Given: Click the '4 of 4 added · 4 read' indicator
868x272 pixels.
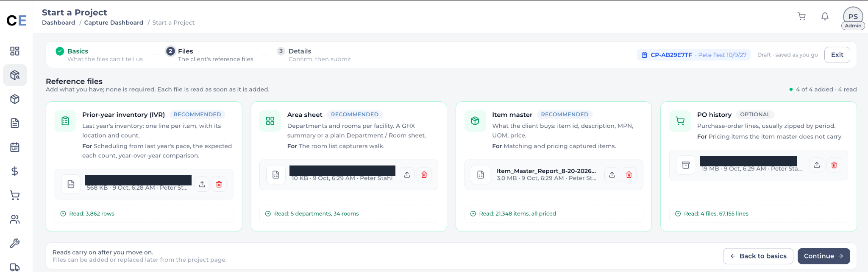Looking at the screenshot, I should 823,89.
